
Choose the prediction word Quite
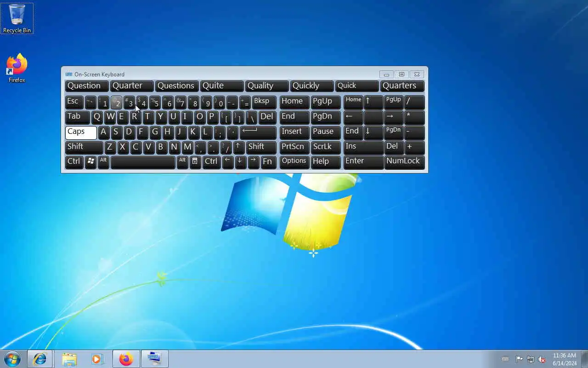coord(222,86)
